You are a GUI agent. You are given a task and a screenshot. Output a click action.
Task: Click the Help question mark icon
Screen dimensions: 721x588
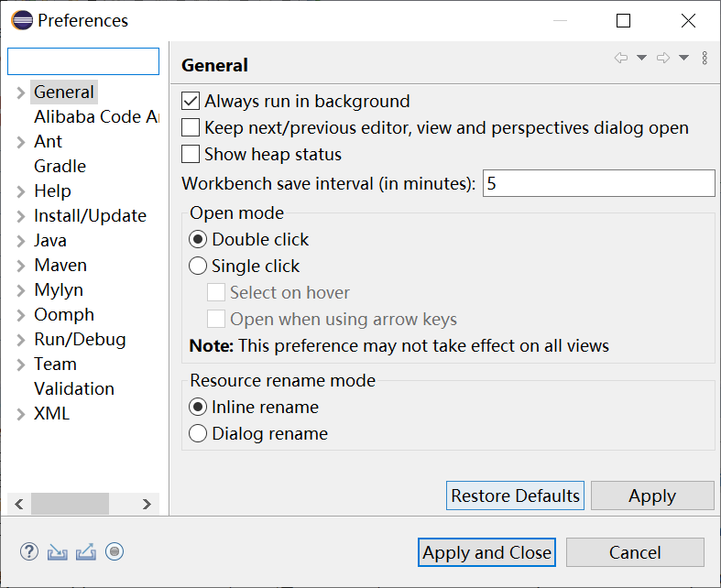pyautogui.click(x=29, y=551)
